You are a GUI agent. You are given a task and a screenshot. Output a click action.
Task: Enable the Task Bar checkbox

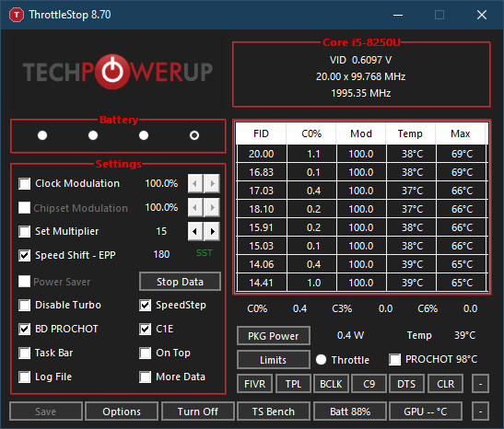click(25, 354)
